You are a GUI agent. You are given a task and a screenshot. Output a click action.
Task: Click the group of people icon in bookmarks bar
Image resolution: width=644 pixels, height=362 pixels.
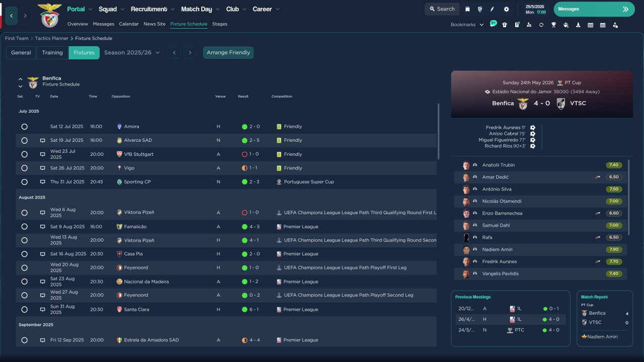[x=566, y=25]
